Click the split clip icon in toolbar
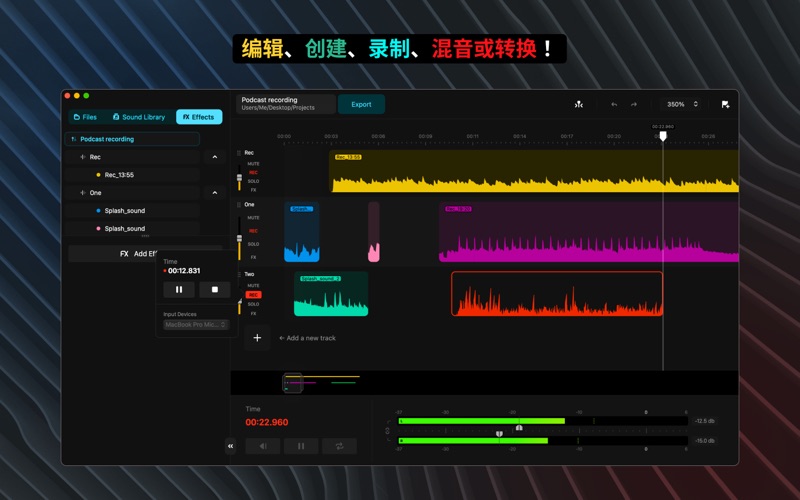This screenshot has width=800, height=500. pyautogui.click(x=578, y=104)
